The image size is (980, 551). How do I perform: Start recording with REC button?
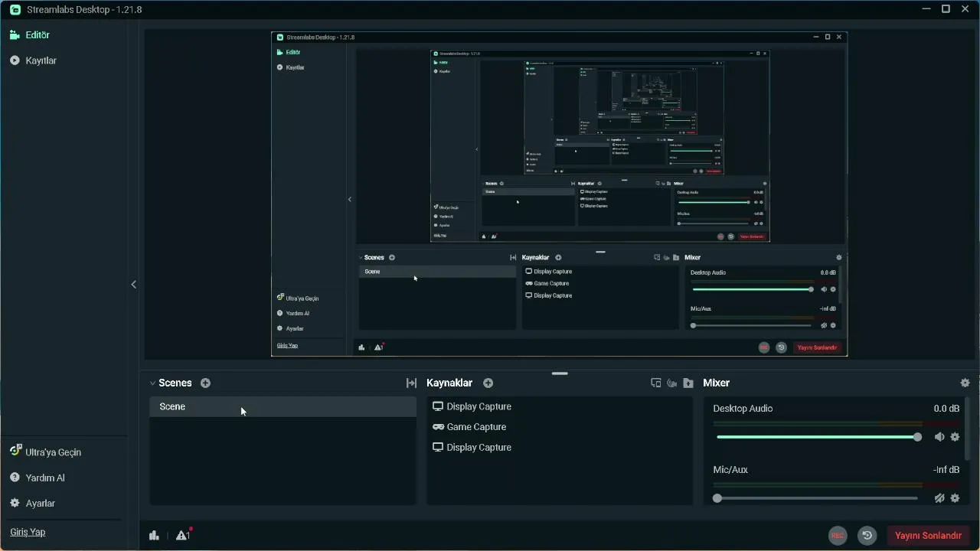coord(838,536)
